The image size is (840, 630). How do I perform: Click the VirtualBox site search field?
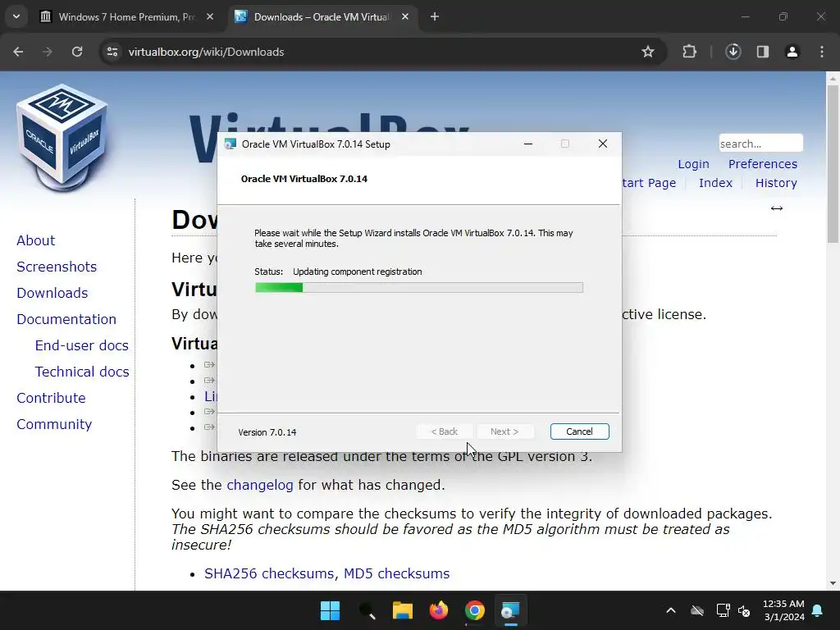pos(760,144)
